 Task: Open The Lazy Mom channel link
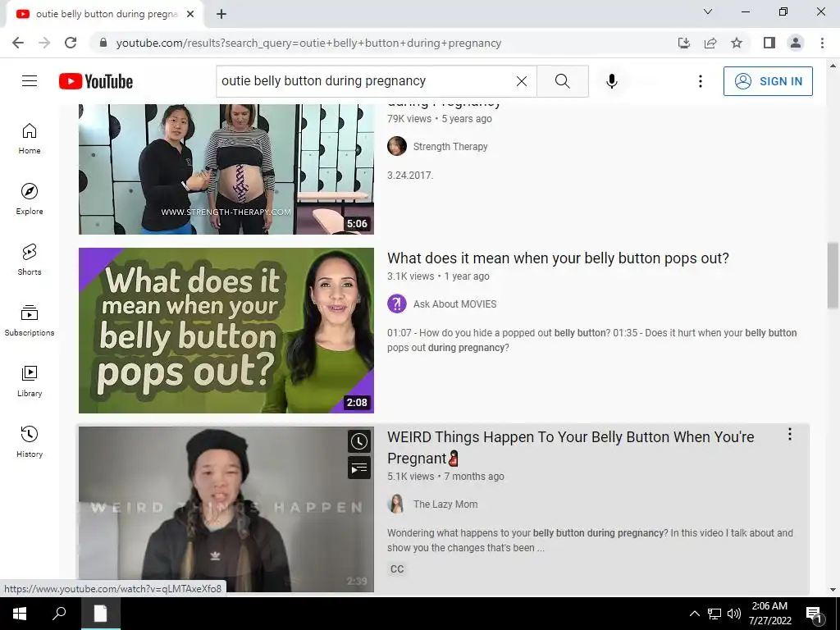445,504
